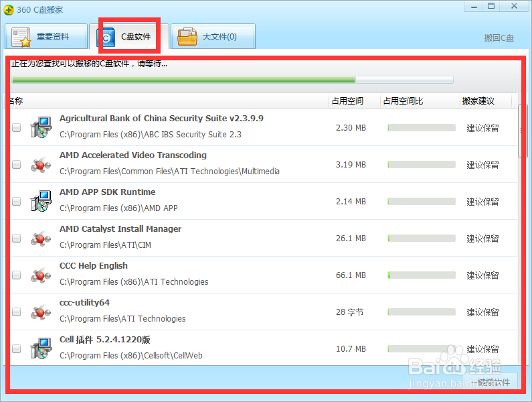Image resolution: width=532 pixels, height=402 pixels.
Task: Switch to the C盘软件 tab
Action: pos(129,36)
